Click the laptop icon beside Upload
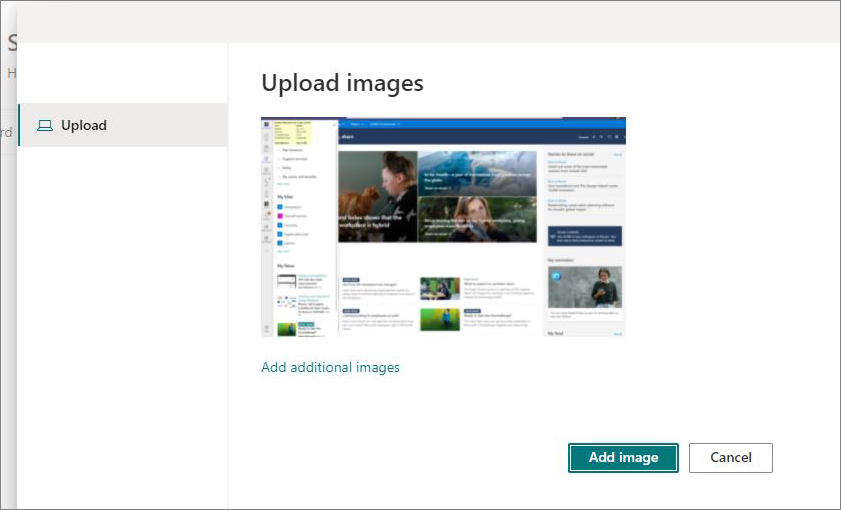Viewport: 841px width, 510px height. click(x=45, y=125)
